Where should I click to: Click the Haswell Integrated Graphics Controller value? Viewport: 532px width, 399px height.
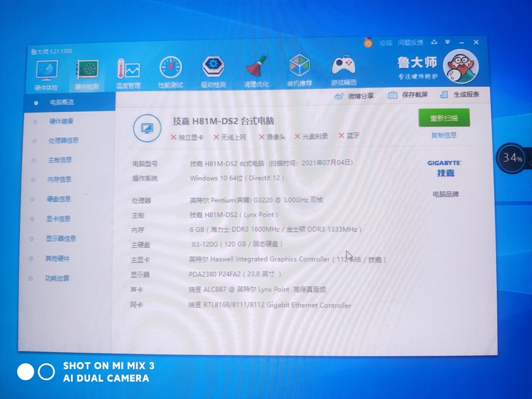287,259
